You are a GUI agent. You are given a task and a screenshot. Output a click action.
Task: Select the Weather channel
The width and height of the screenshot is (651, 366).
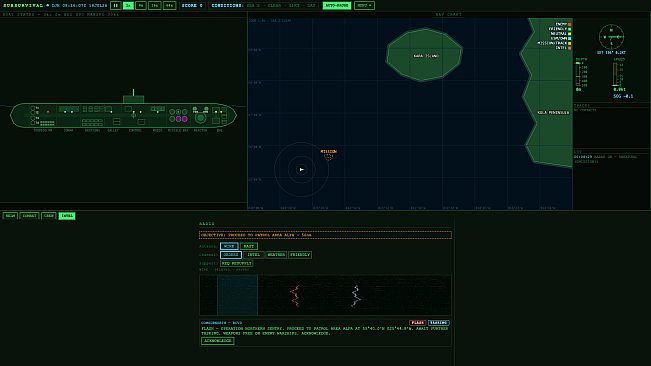click(276, 255)
